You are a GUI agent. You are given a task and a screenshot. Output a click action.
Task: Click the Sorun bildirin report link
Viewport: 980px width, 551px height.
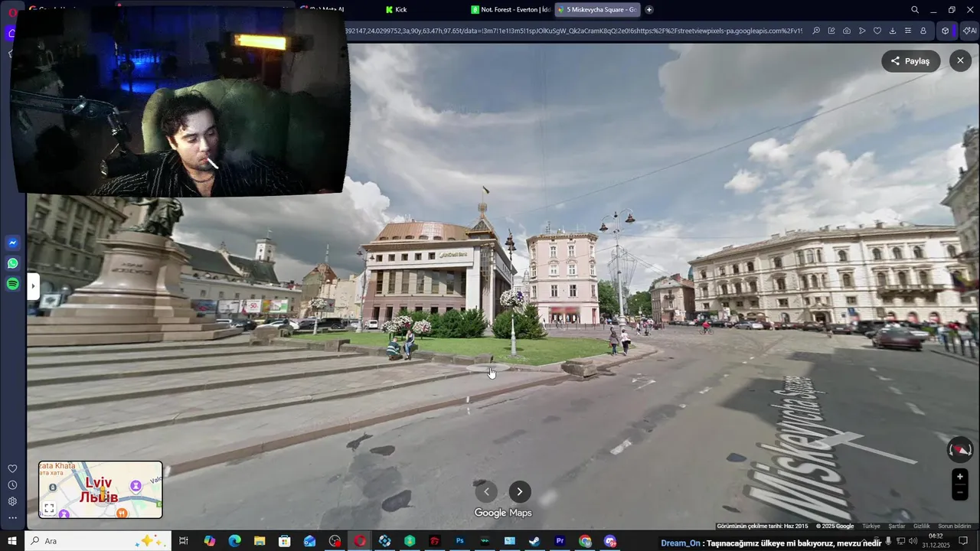point(955,527)
